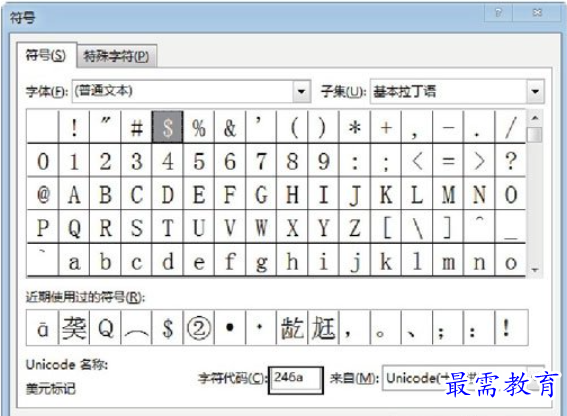567x416 pixels.
Task: Click the ā in recently used symbols
Action: coord(43,328)
